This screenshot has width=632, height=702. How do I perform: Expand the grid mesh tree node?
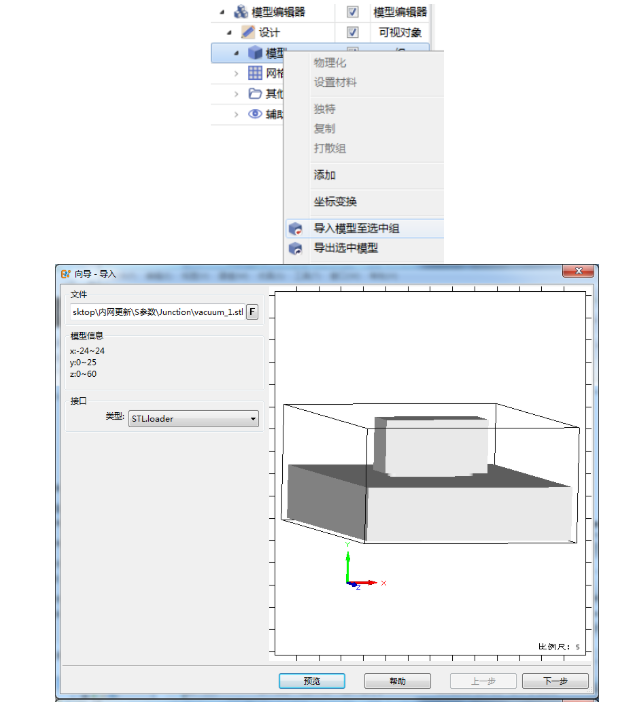click(x=237, y=73)
